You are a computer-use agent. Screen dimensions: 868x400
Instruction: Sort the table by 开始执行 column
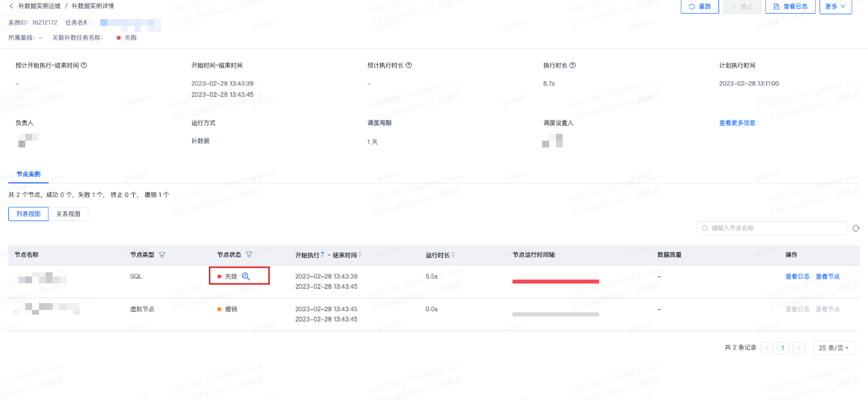(323, 255)
